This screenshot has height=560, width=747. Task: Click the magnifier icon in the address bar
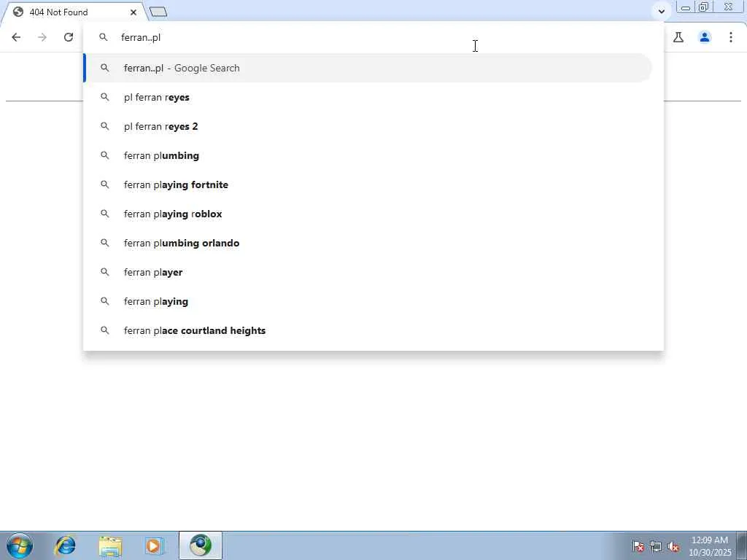(104, 37)
